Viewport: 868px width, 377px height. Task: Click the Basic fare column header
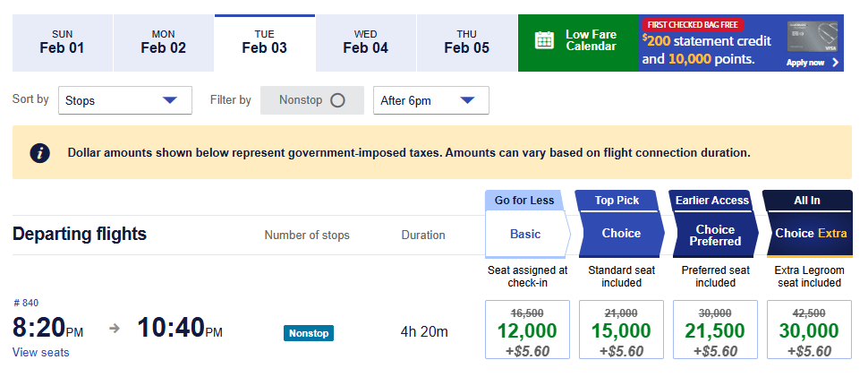[525, 234]
